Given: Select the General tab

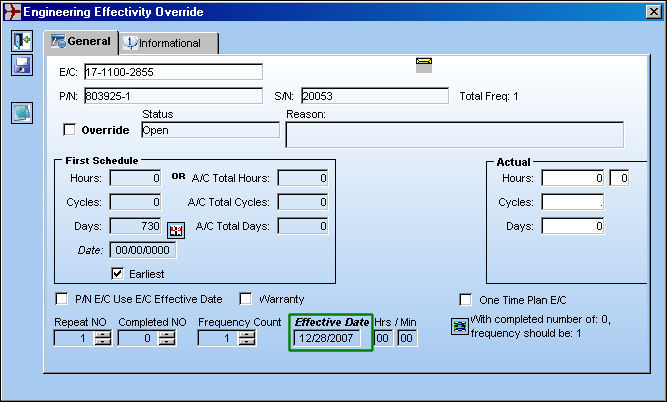Looking at the screenshot, I should pos(81,42).
